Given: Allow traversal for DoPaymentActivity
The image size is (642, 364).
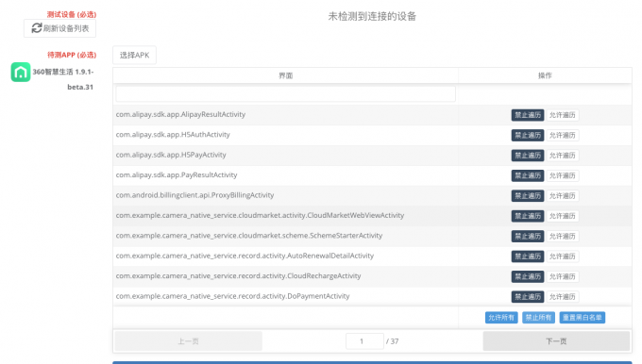Looking at the screenshot, I should [x=562, y=296].
